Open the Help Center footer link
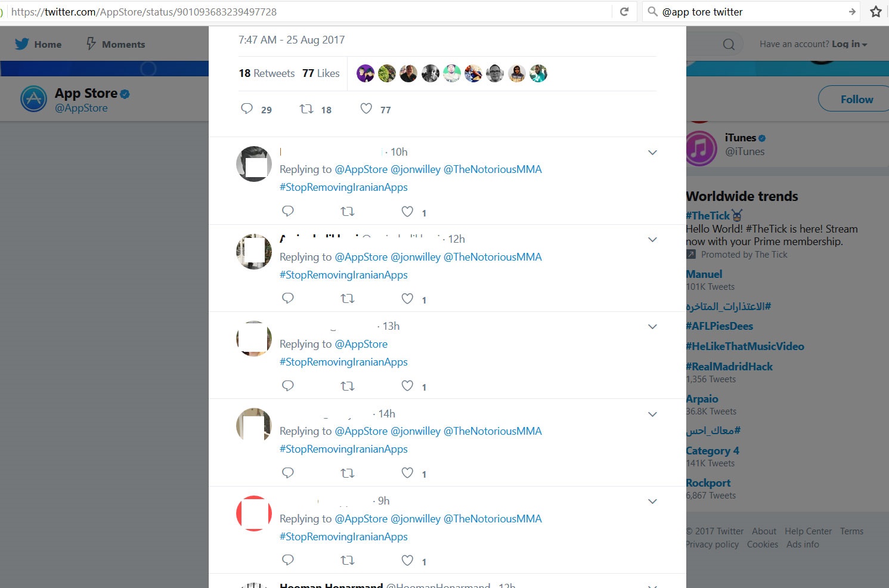The height and width of the screenshot is (588, 889). click(808, 531)
